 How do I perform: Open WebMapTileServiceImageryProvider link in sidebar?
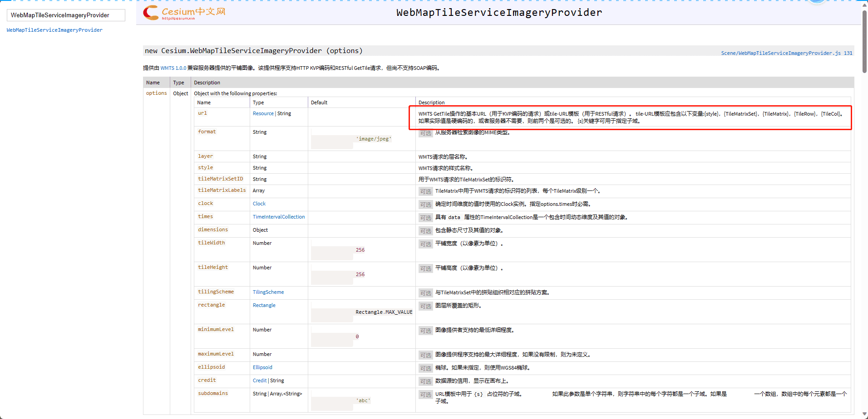(x=54, y=30)
